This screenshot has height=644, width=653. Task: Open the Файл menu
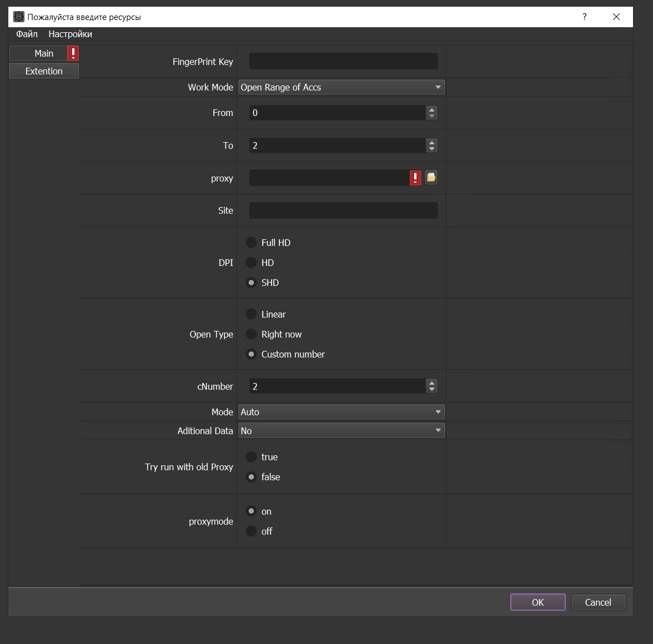(27, 34)
